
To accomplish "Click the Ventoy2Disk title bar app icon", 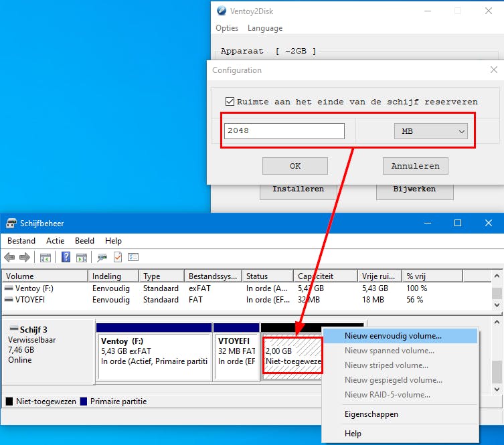I will (222, 11).
